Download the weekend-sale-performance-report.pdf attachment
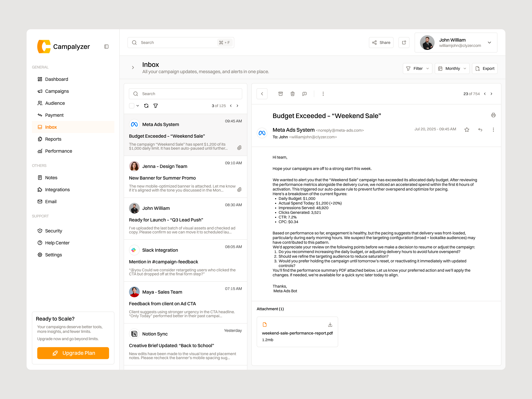The image size is (532, 399). click(330, 324)
